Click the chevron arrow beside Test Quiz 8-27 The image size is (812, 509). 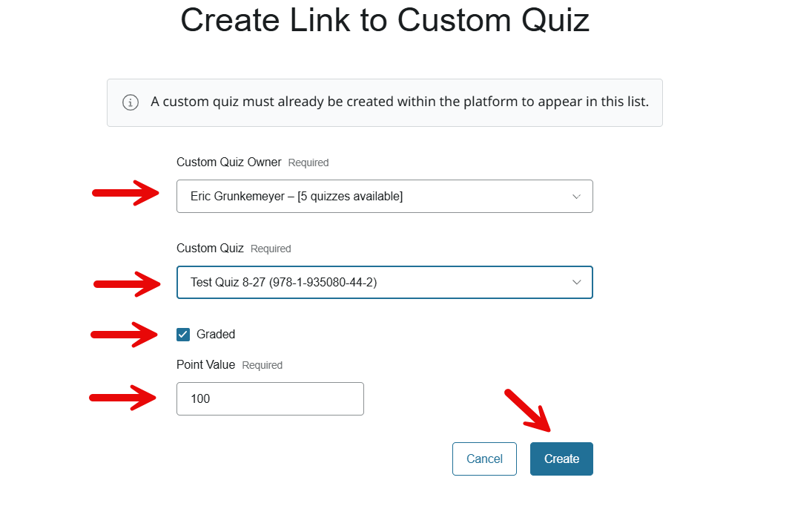(576, 282)
